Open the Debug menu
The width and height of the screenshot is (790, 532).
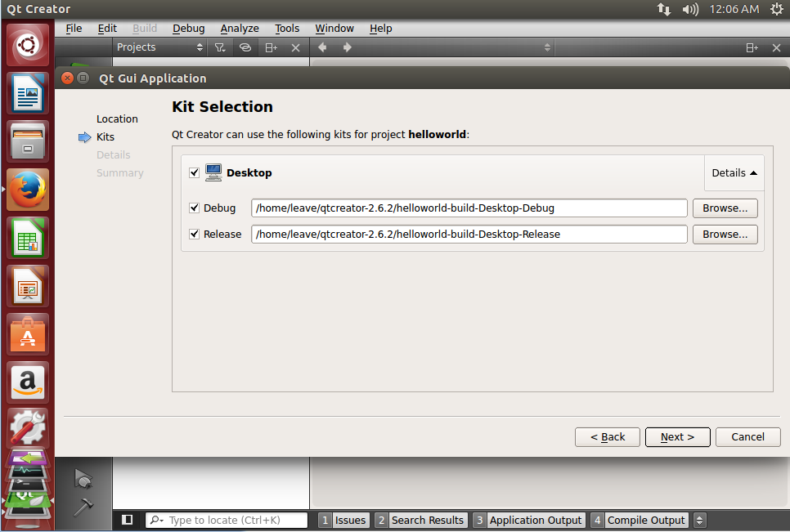pos(188,29)
